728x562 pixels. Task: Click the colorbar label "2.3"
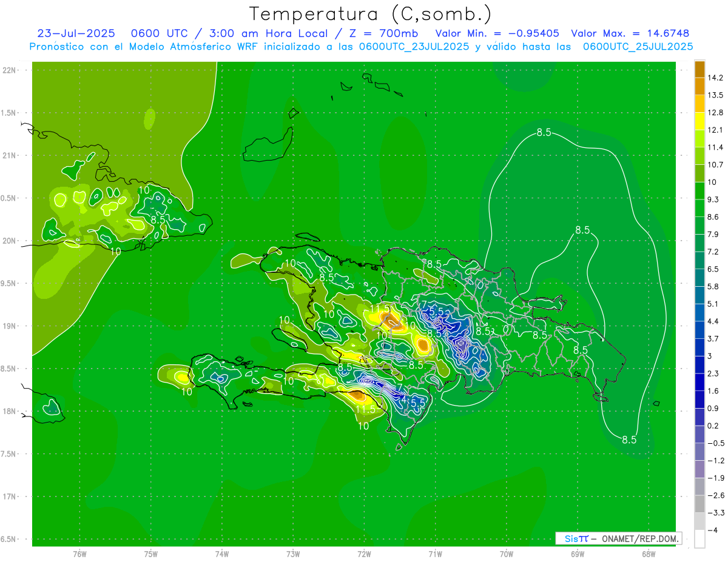[713, 373]
